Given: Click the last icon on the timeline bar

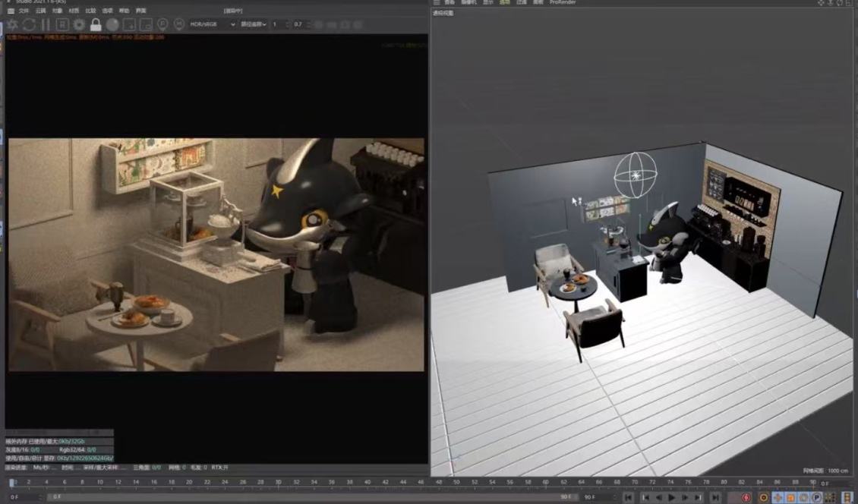Looking at the screenshot, I should click(847, 497).
